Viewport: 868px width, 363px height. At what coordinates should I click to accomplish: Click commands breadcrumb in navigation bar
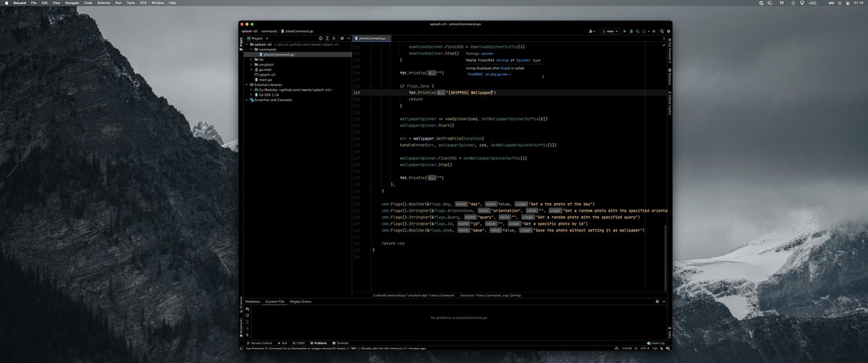click(x=269, y=31)
